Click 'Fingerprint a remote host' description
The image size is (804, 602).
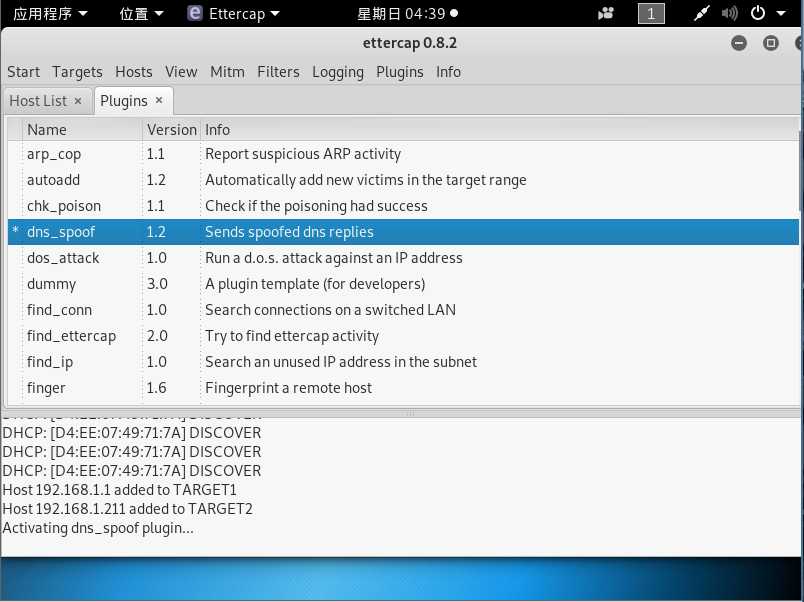pyautogui.click(x=288, y=388)
